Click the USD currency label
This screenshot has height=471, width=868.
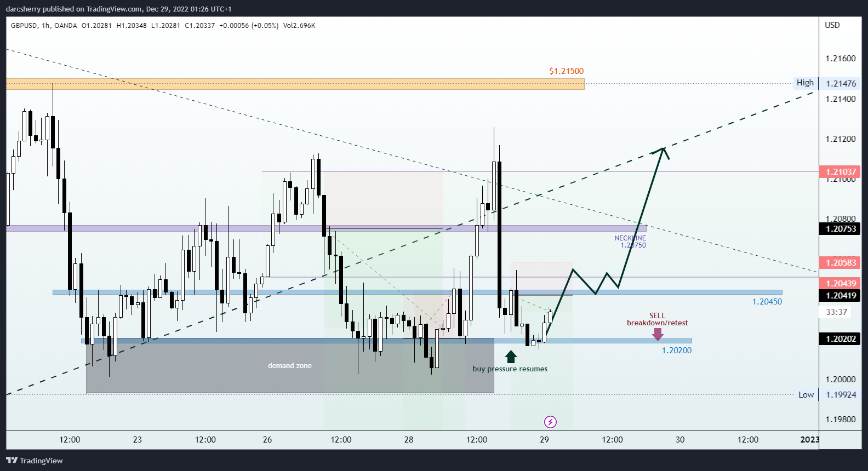(x=832, y=25)
